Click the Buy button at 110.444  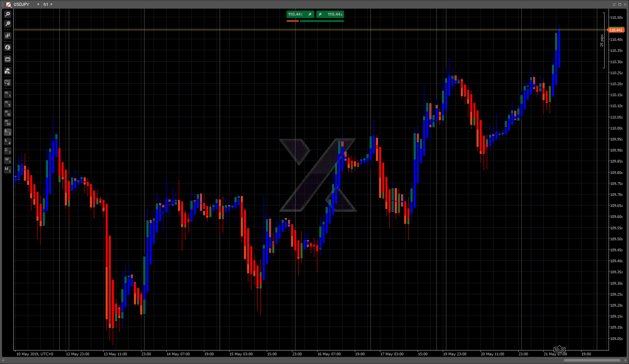coord(330,14)
